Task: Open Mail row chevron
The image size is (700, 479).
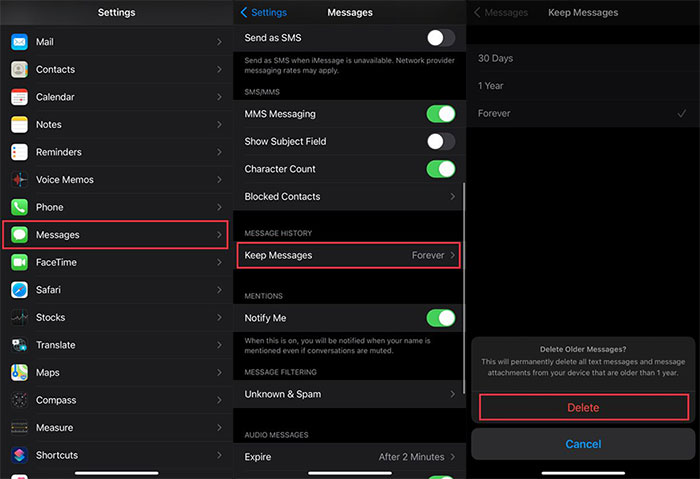Action: click(x=219, y=42)
